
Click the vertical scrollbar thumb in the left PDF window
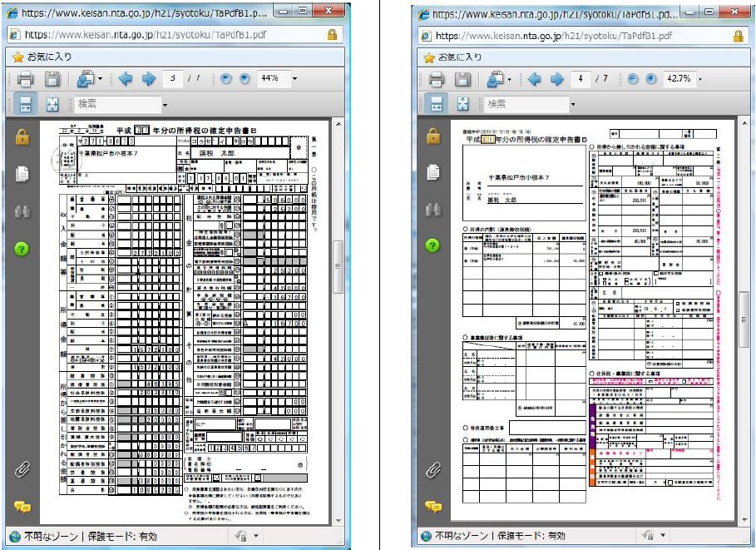338,266
